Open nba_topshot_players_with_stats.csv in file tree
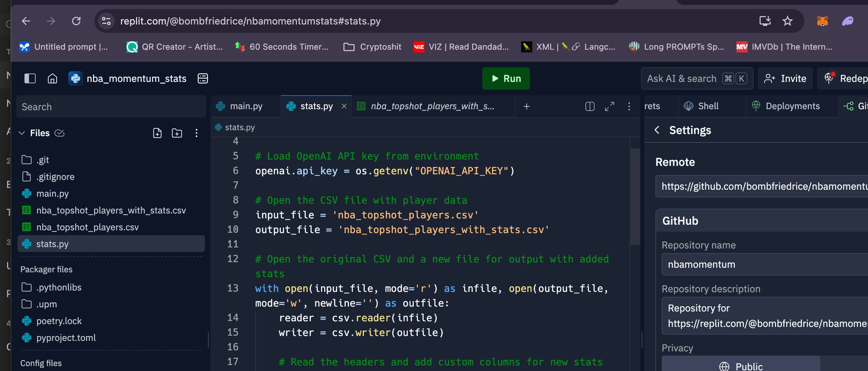 pyautogui.click(x=111, y=210)
